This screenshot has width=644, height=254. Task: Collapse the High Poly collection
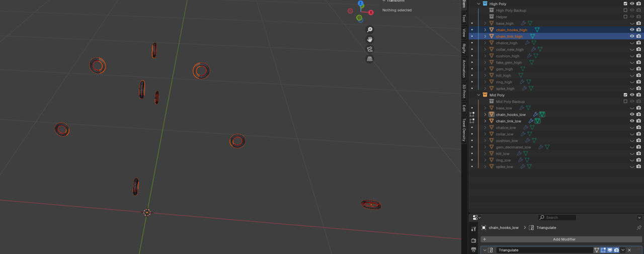478,4
